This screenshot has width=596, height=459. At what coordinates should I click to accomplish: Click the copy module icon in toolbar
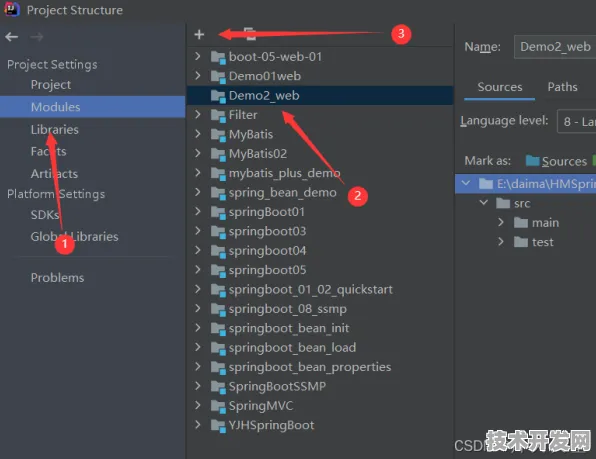click(x=250, y=34)
